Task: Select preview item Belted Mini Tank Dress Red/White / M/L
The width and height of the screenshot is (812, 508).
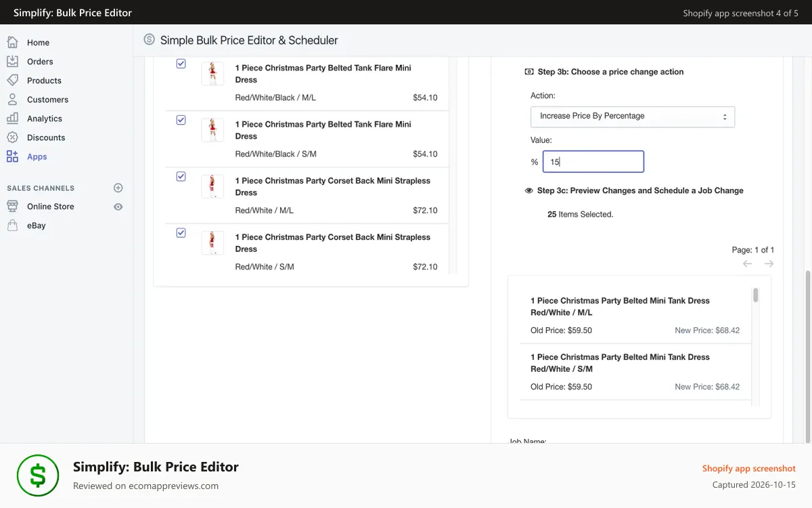Action: point(635,316)
